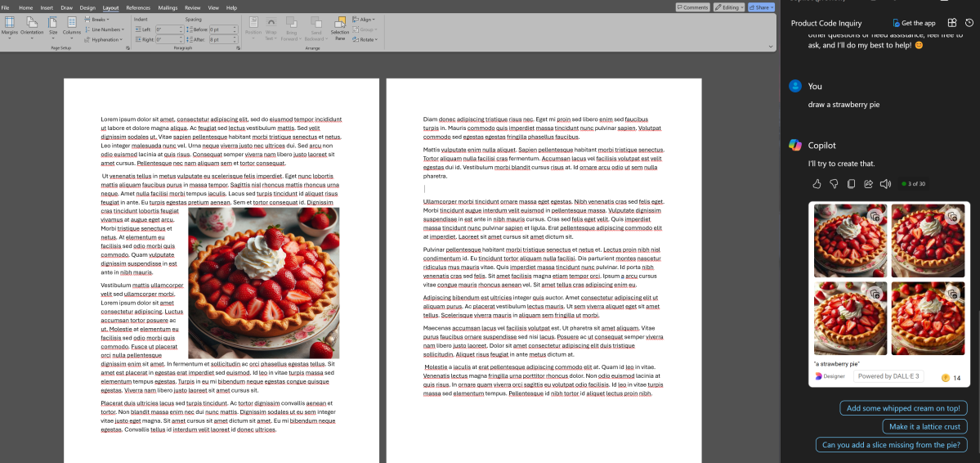Image resolution: width=980 pixels, height=463 pixels.
Task: Click the Wrap Text button
Action: (271, 28)
